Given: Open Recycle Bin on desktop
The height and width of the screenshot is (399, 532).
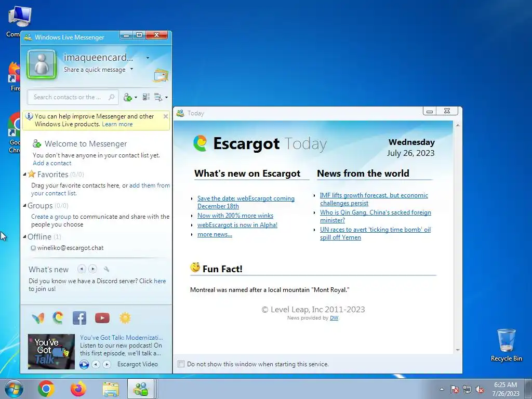Looking at the screenshot, I should click(x=507, y=345).
